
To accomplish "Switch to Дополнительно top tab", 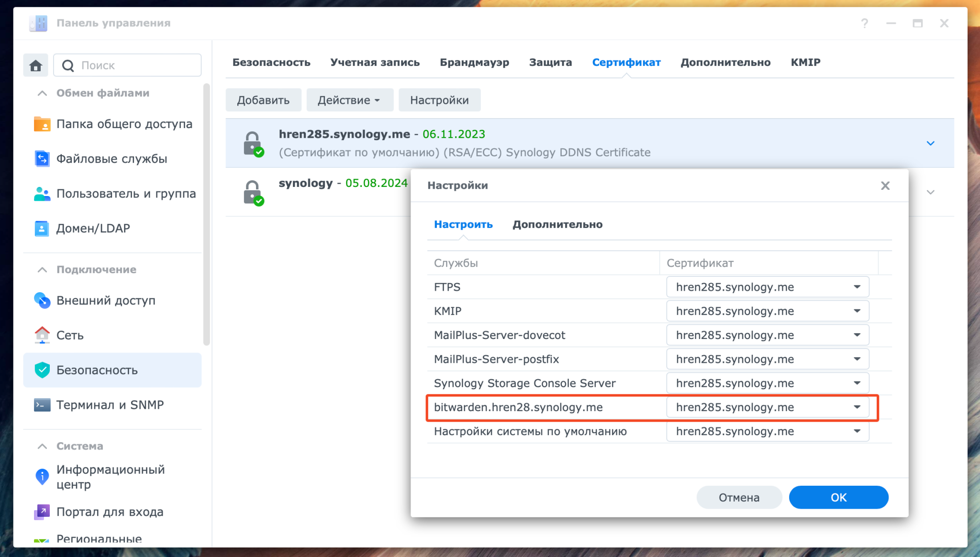I will tap(725, 62).
